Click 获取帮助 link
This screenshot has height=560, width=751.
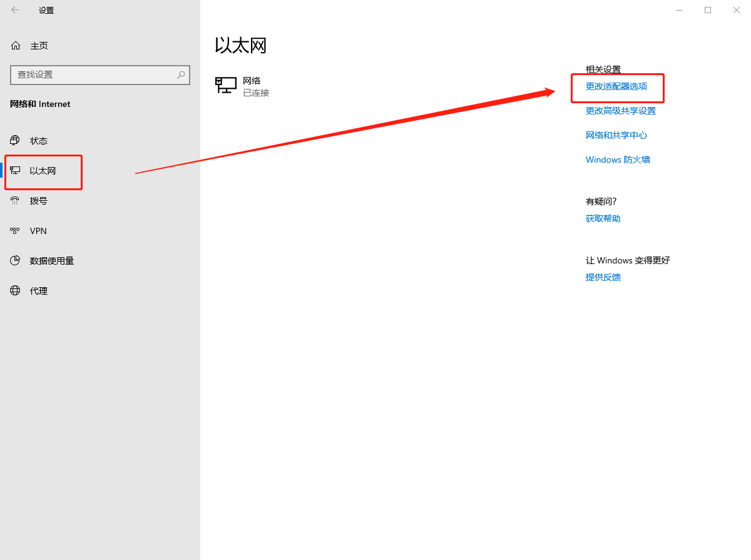[603, 218]
